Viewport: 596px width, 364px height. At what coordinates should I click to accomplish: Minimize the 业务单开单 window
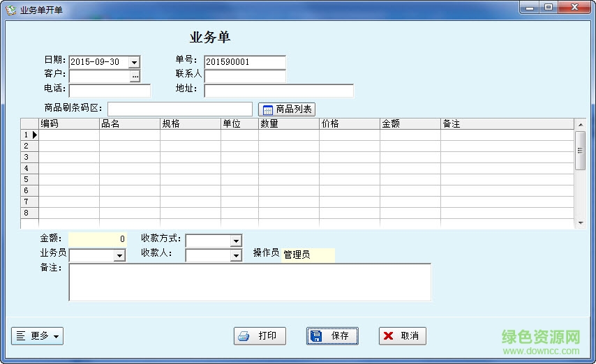pos(530,7)
